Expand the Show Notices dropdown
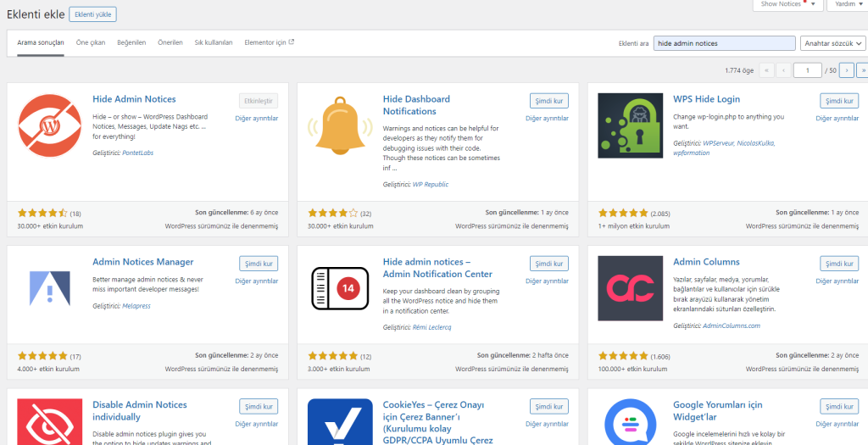 (787, 4)
